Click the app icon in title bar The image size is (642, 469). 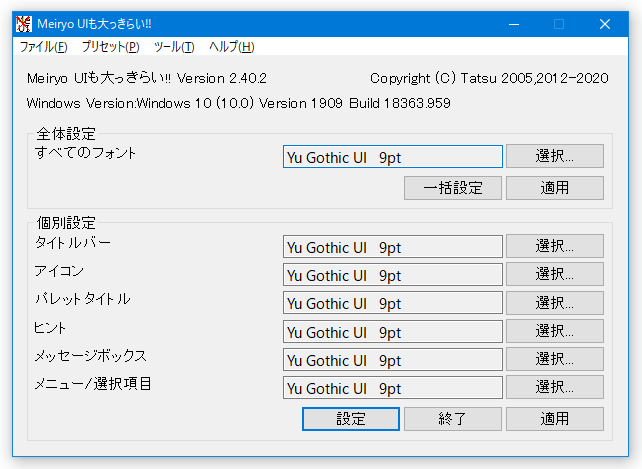point(24,24)
